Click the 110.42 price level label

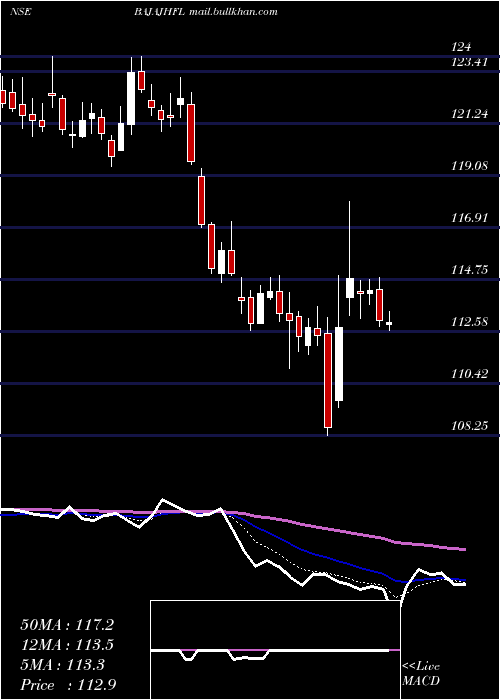pos(469,373)
